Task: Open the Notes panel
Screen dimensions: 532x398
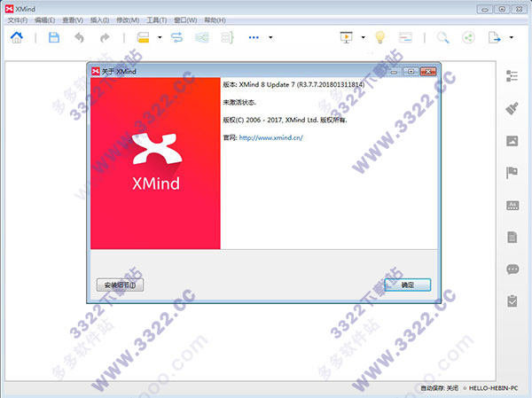Action: pos(512,238)
